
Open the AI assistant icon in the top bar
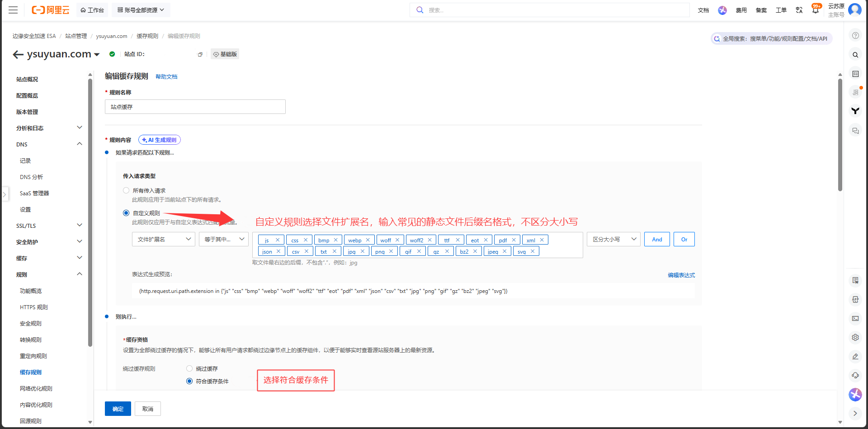coord(722,10)
